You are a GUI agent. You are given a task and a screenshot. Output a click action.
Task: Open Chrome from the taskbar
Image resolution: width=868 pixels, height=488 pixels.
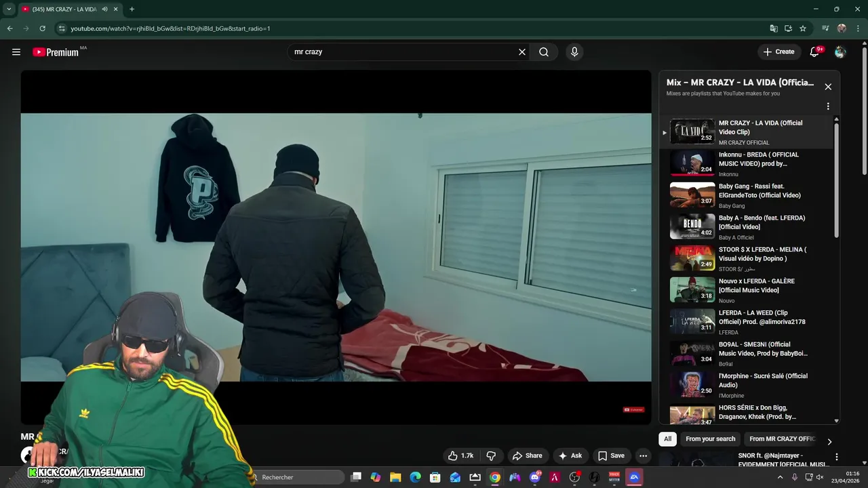(495, 478)
